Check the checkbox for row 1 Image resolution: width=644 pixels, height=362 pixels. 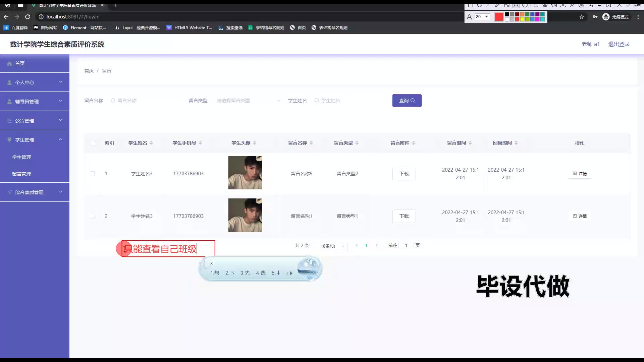92,174
